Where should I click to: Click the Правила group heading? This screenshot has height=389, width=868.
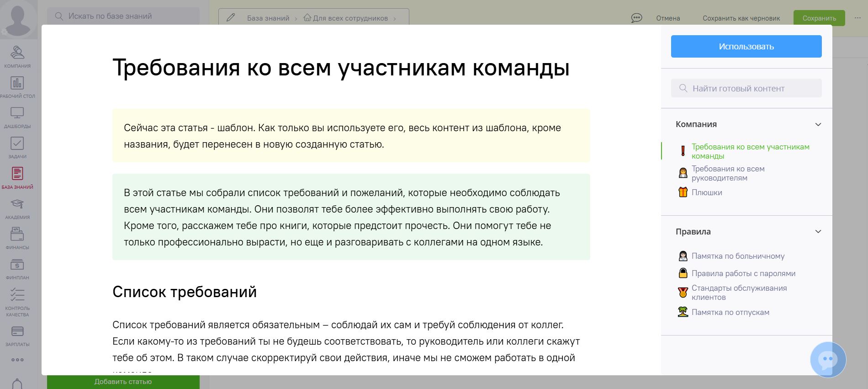(693, 231)
